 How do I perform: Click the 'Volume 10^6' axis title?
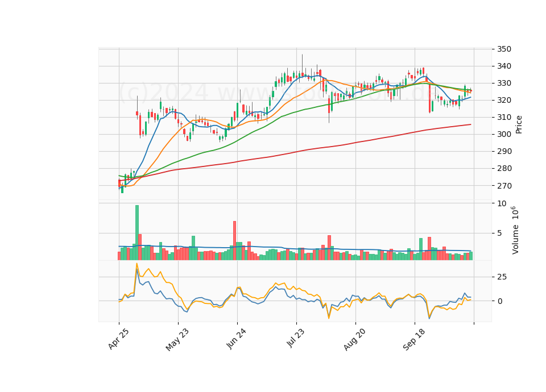(x=515, y=230)
